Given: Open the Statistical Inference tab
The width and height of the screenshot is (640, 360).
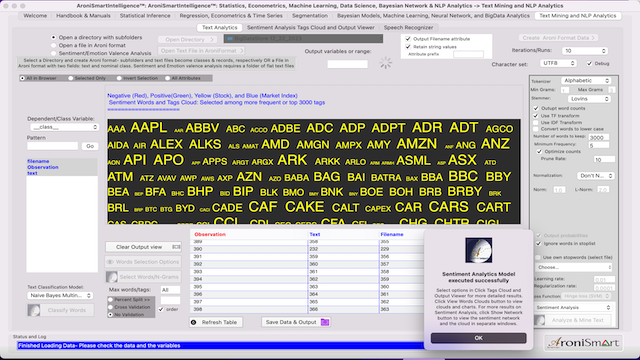Looking at the screenshot, I should coord(145,16).
